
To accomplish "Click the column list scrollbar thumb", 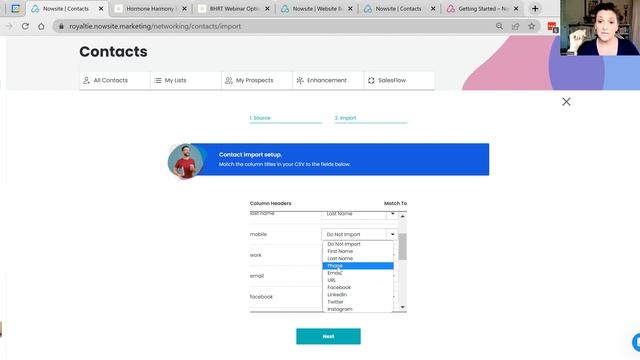I will [x=402, y=247].
